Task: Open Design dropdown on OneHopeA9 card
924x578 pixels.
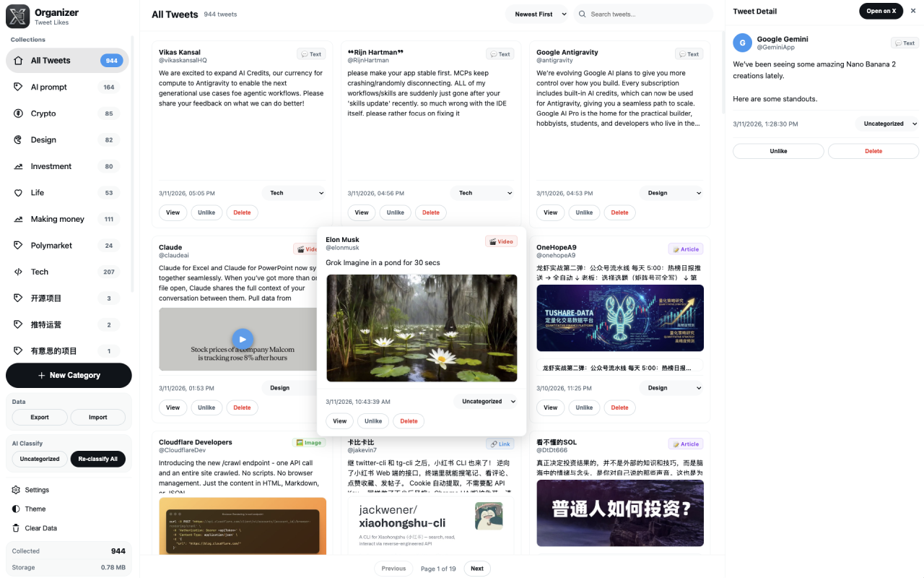Action: tap(671, 388)
